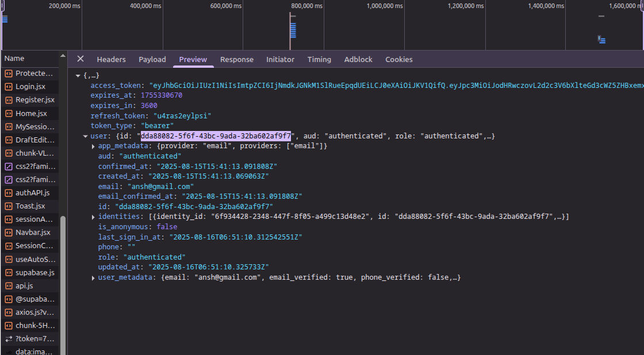Click the email_confirmed_at timestamp value
644x355 pixels.
[242, 196]
